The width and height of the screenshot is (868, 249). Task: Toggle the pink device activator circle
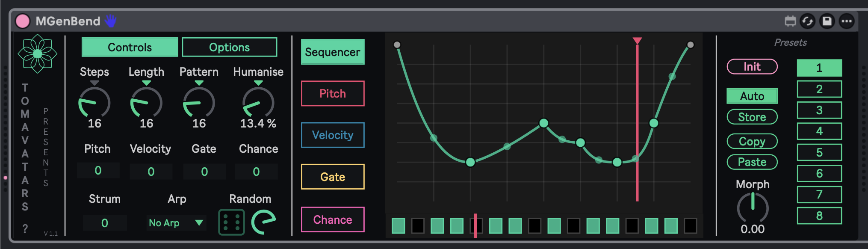23,21
